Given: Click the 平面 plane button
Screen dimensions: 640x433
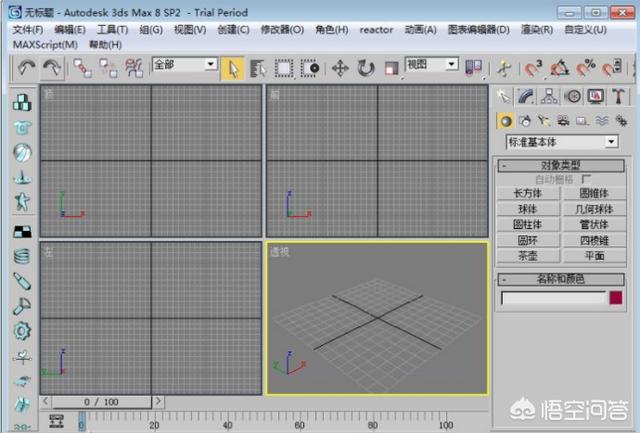Looking at the screenshot, I should (x=594, y=256).
